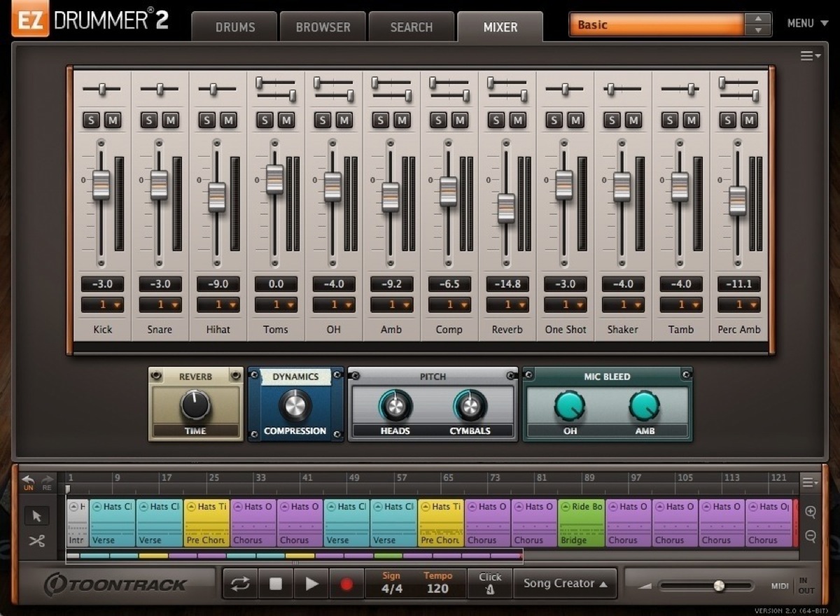Viewport: 840px width, 616px height.
Task: Click the Comp volume value -6.5
Action: (449, 284)
